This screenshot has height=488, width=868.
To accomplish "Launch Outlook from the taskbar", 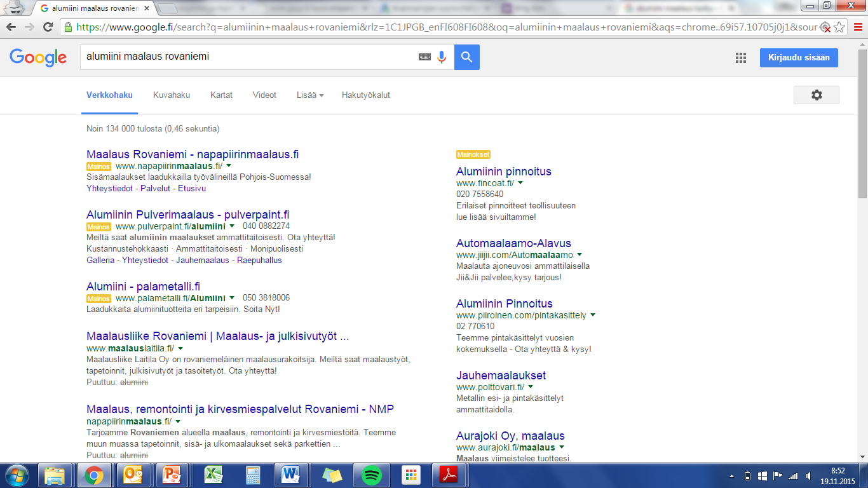I will (x=133, y=475).
